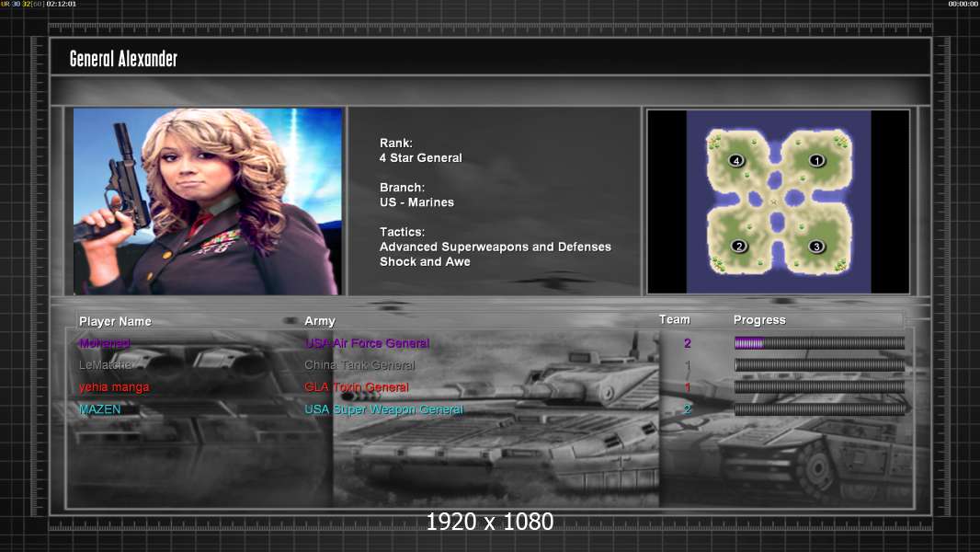Click the Team column header
The image size is (980, 552).
coord(675,319)
